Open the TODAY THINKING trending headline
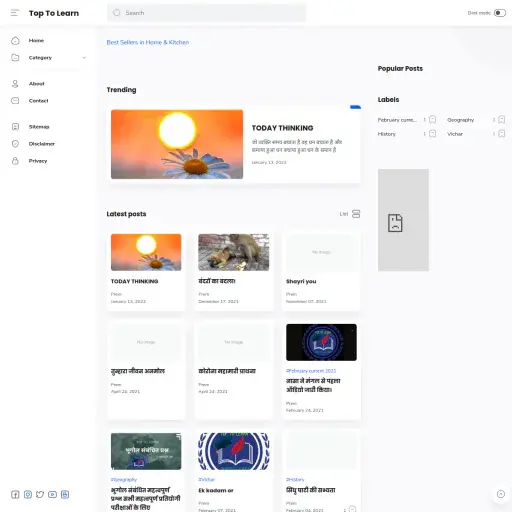 pyautogui.click(x=282, y=128)
